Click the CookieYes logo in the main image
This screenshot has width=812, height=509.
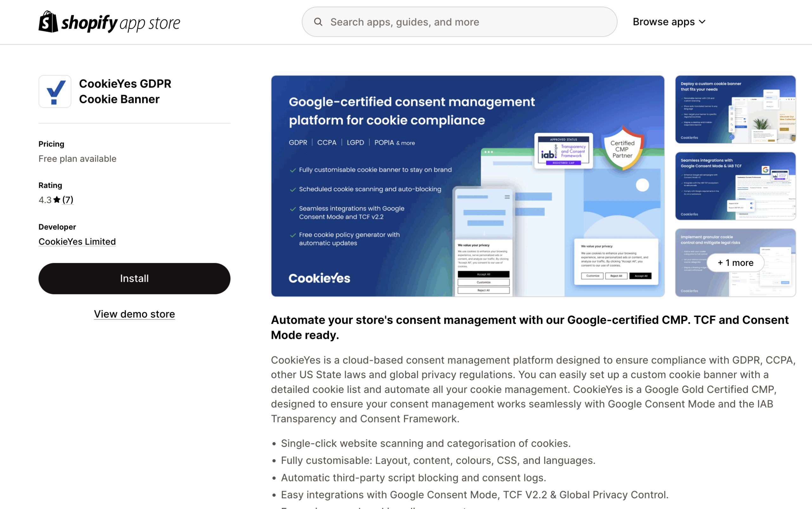coord(319,278)
